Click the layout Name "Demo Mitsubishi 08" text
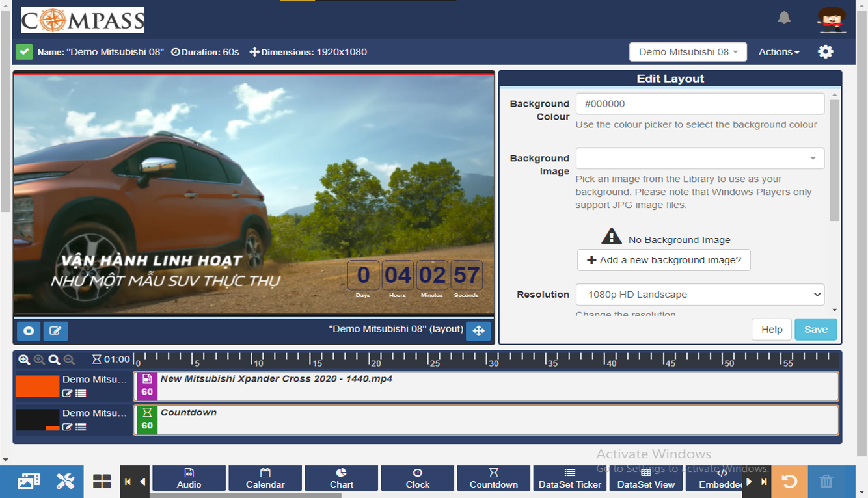 click(x=101, y=52)
